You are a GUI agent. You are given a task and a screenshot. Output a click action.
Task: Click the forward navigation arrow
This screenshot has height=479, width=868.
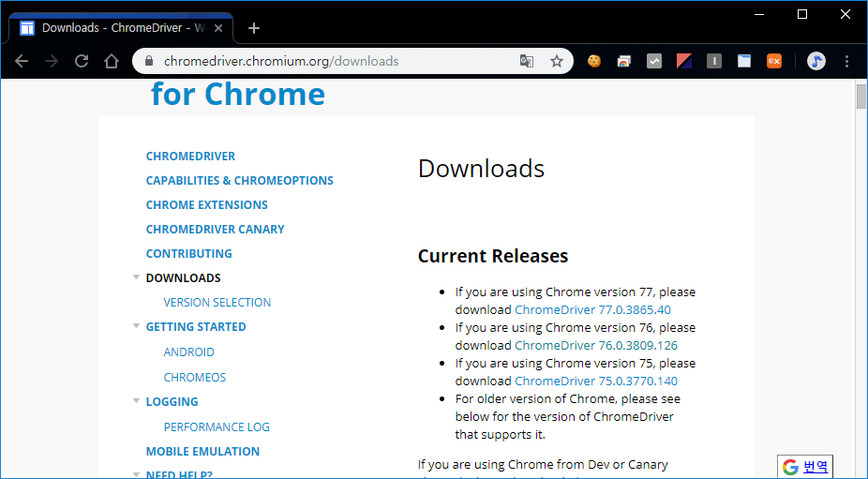pos(52,61)
